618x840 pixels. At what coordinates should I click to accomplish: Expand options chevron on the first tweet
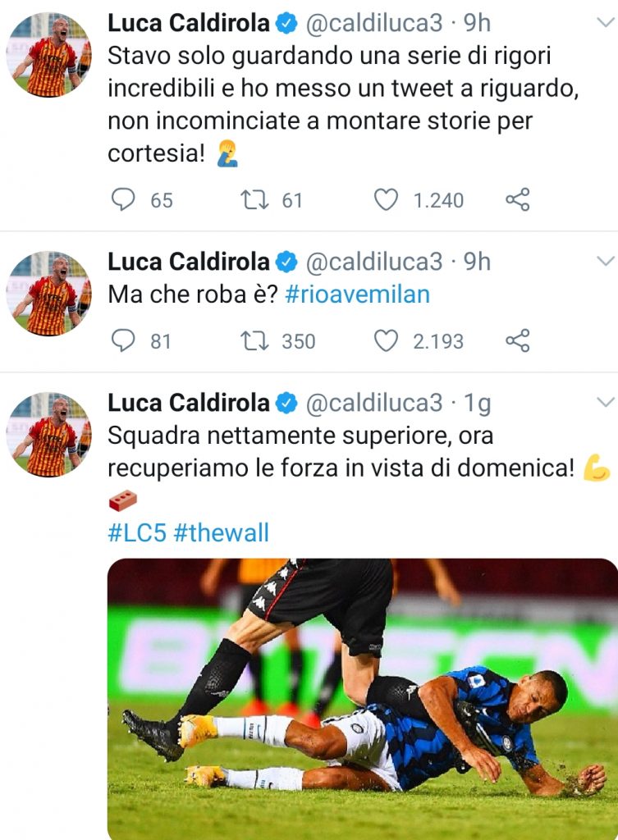[605, 25]
